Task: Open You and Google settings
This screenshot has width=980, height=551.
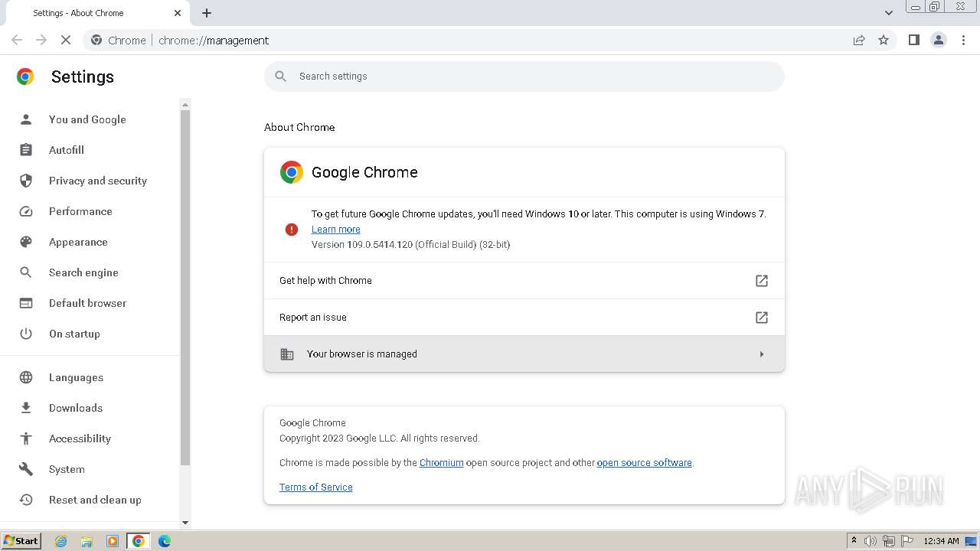Action: tap(87, 119)
